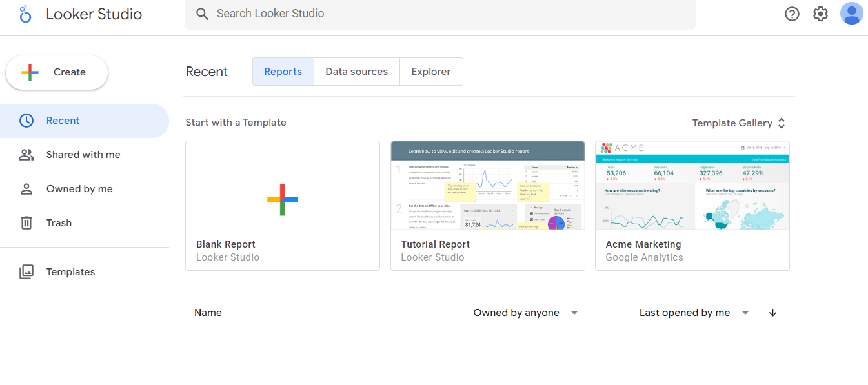Click into the Search Looker Studio field
The image size is (868, 385).
click(x=440, y=14)
